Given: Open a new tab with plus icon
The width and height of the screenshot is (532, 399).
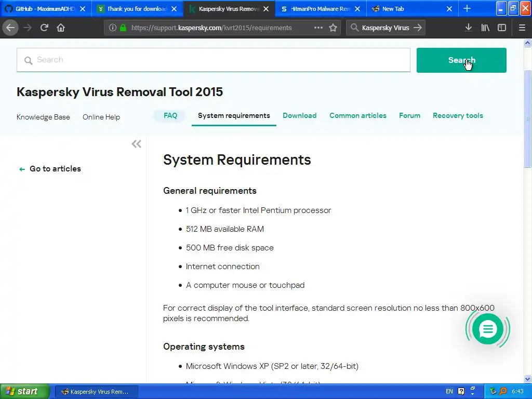Looking at the screenshot, I should click(x=467, y=8).
